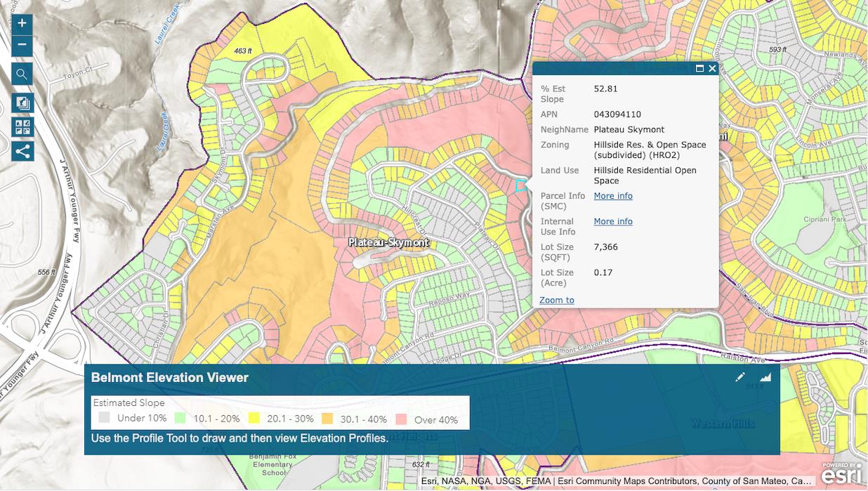Screen dimensions: 868x491
Task: Click the zoning value Hillside Res. & Open Space
Action: click(x=650, y=150)
